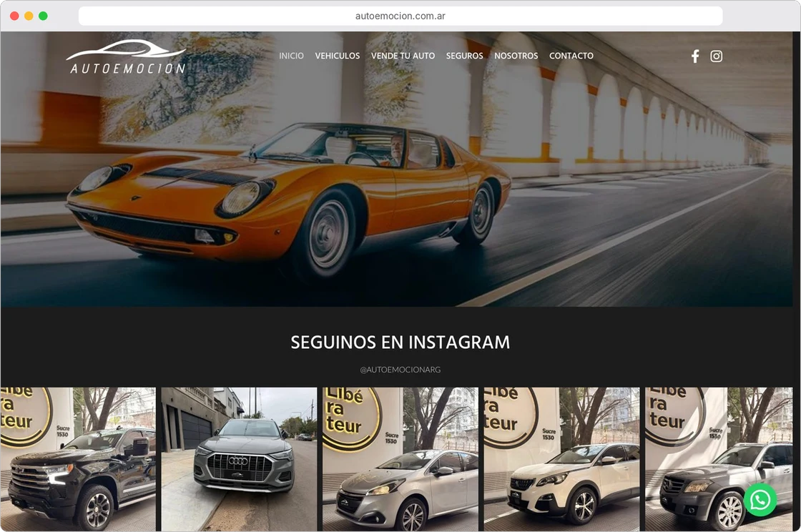The image size is (801, 532).
Task: Open the Facebook page icon
Action: tap(694, 56)
